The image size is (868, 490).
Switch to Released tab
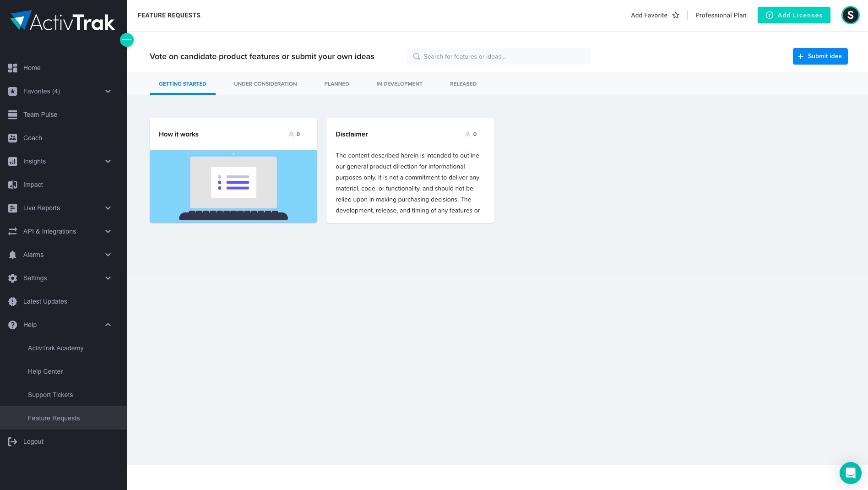point(463,84)
